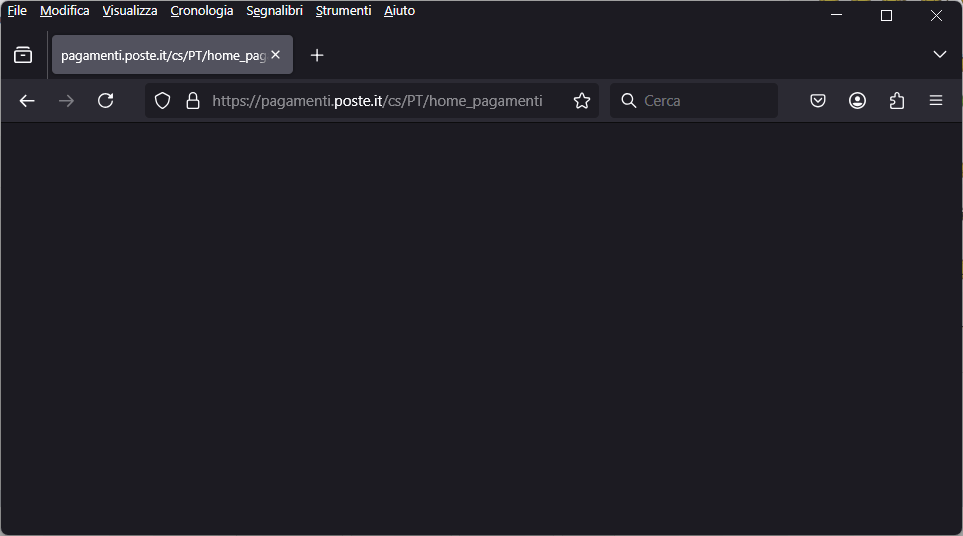Close the pagamenti.poste.it tab
This screenshot has height=536, width=963.
276,55
